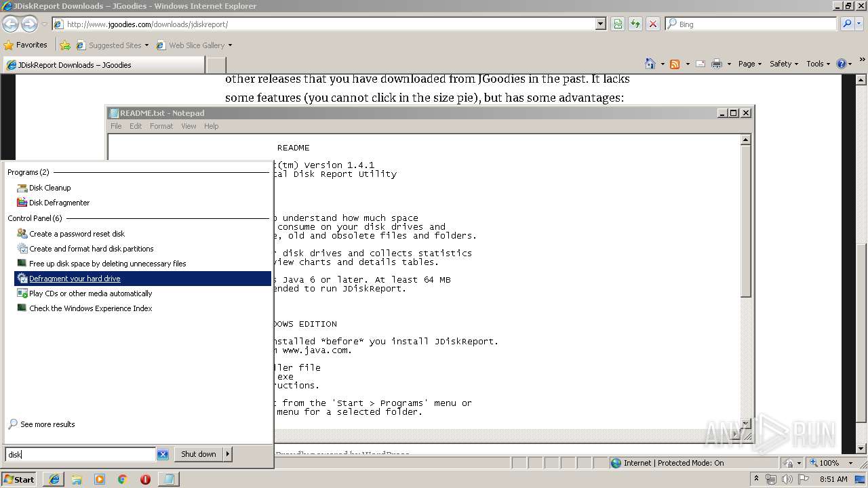Viewport: 868px width, 488px height.
Task: Open the Print options dropdown arrow
Action: click(729, 64)
